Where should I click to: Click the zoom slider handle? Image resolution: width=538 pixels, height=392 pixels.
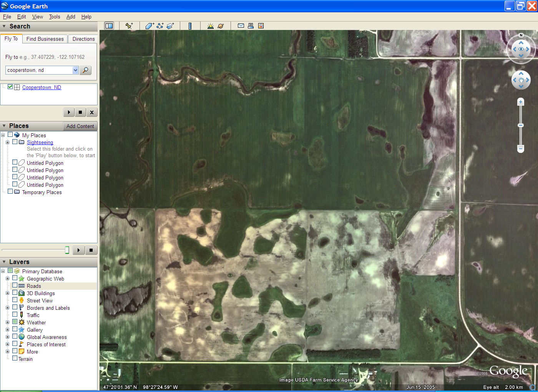click(521, 125)
